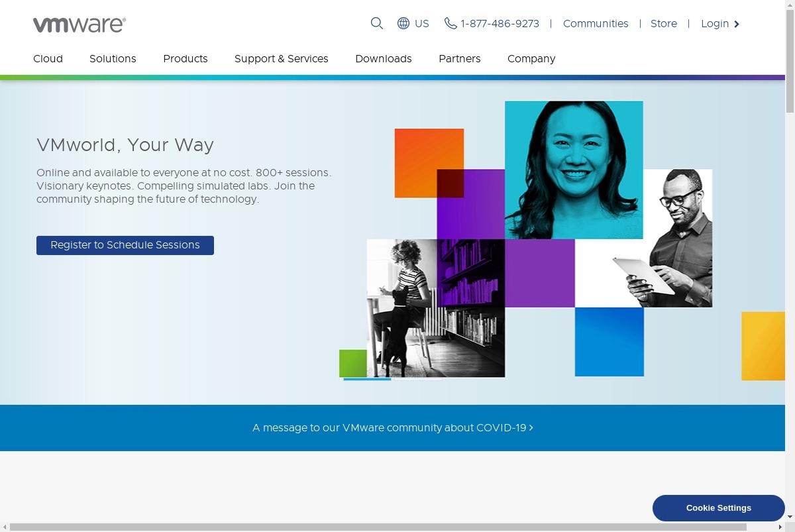Open the Cloud menu
795x532 pixels.
pyautogui.click(x=48, y=58)
